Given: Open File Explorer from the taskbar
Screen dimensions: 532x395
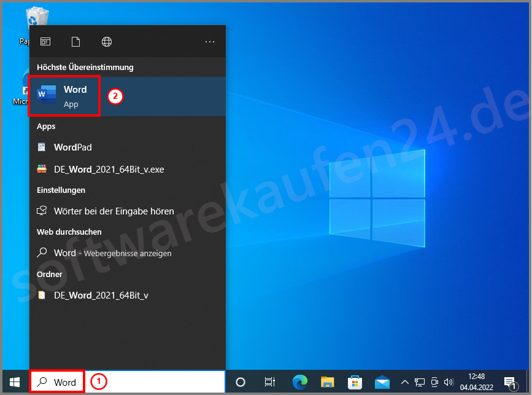Looking at the screenshot, I should (327, 381).
